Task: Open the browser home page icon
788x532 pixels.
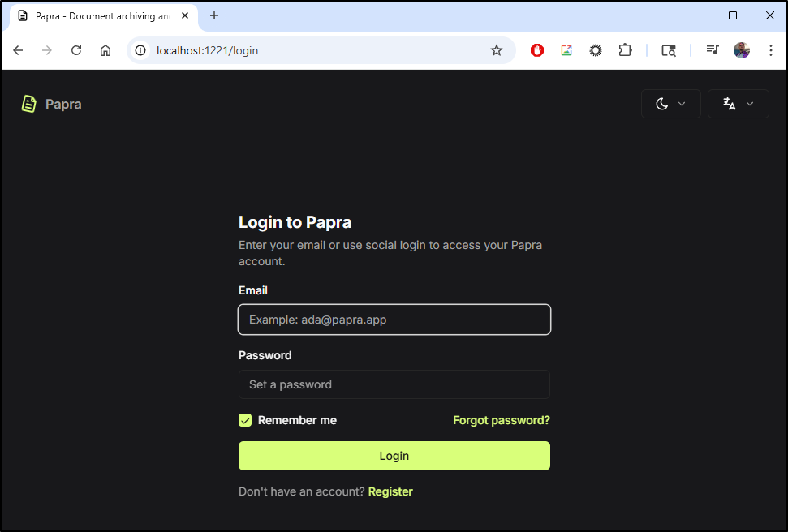Action: click(105, 50)
